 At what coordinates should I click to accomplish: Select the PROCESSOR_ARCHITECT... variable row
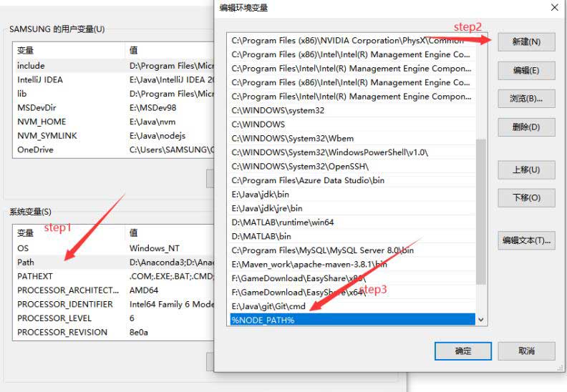point(114,290)
